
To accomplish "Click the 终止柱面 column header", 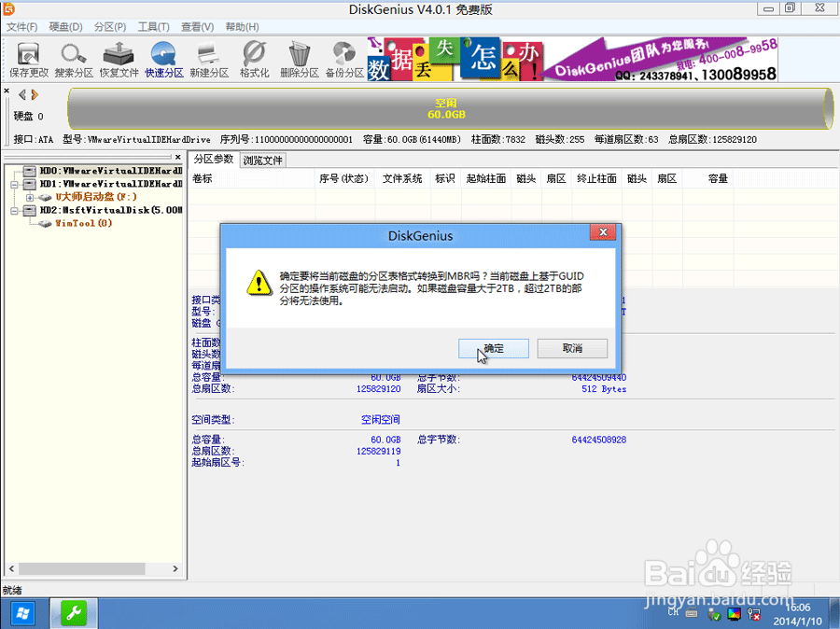I will [596, 178].
